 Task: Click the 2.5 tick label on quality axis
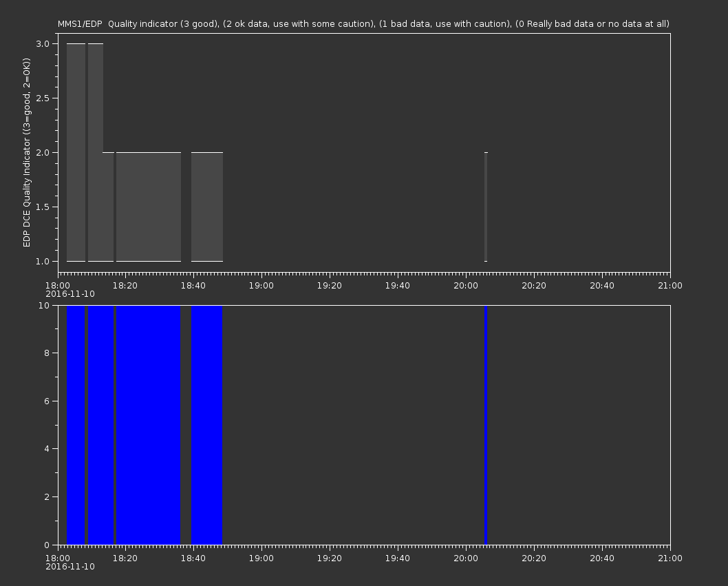(x=43, y=98)
